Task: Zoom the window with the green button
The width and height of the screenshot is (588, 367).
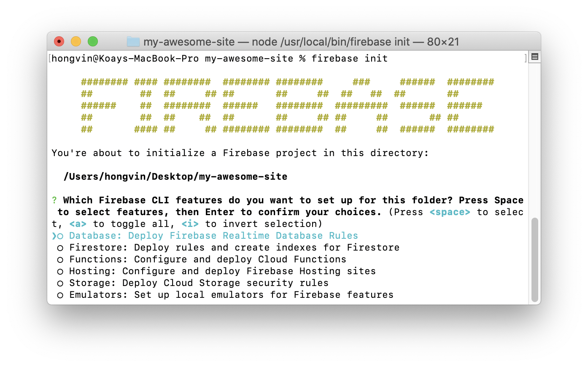Action: (93, 41)
